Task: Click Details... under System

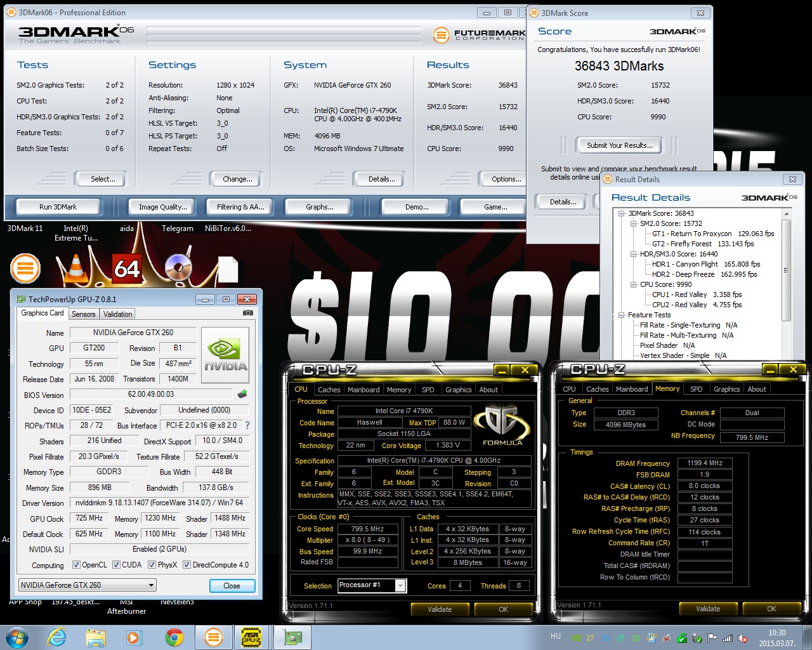Action: (381, 179)
